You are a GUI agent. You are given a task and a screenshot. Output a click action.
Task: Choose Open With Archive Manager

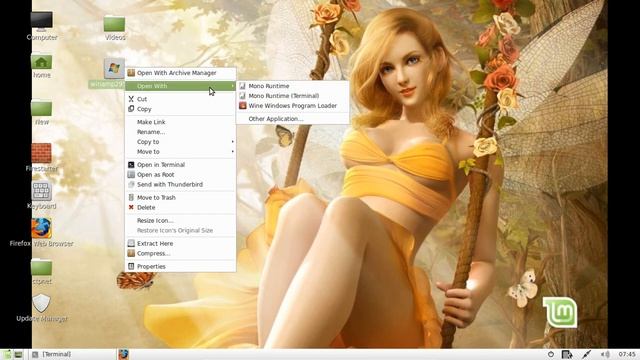click(180, 73)
